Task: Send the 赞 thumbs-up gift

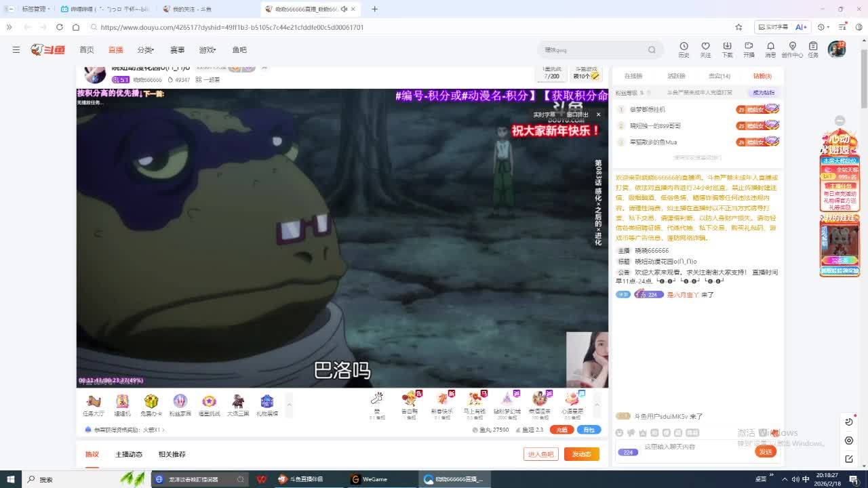Action: (377, 401)
